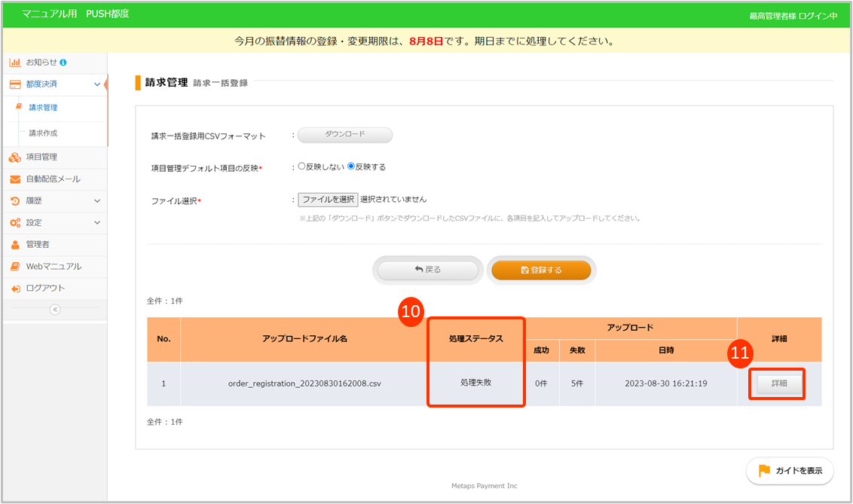Expand the 履歴 menu chevron
Screen dimensions: 853x504
click(x=97, y=201)
